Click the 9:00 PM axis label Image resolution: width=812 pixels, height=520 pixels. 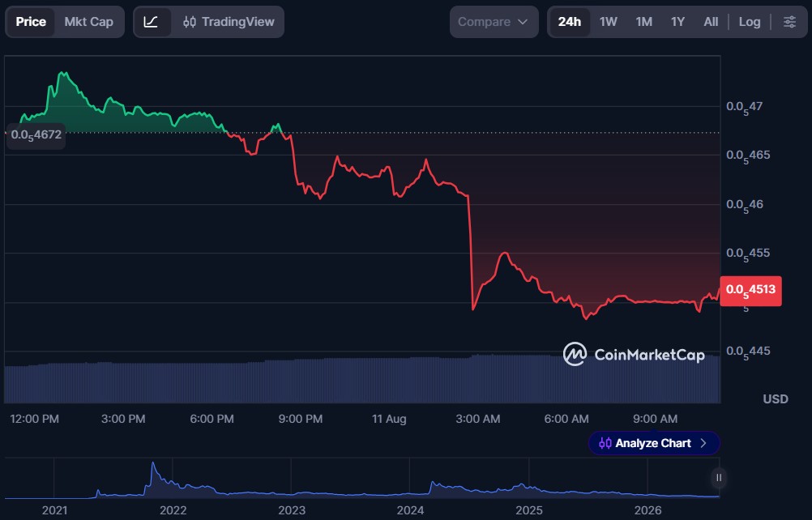[301, 419]
